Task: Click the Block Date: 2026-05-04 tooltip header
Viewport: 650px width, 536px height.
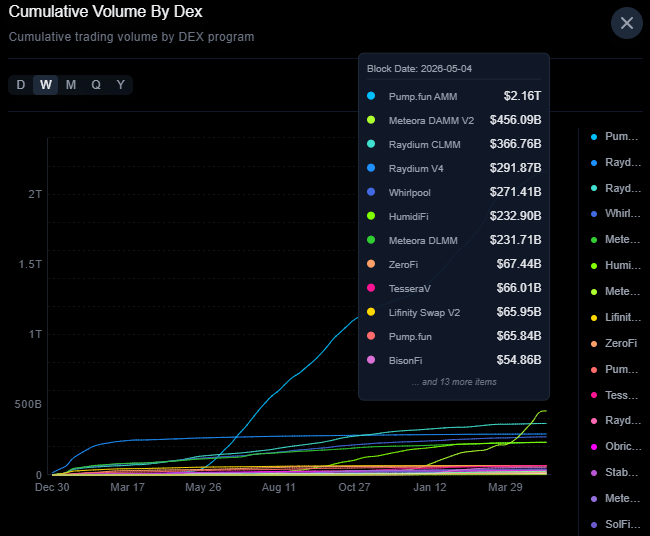Action: pyautogui.click(x=419, y=69)
